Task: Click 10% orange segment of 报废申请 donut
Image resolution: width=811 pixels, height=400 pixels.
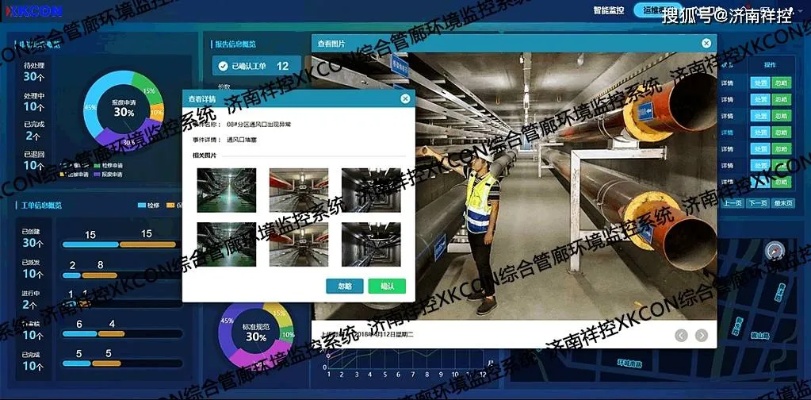Action: click(157, 112)
